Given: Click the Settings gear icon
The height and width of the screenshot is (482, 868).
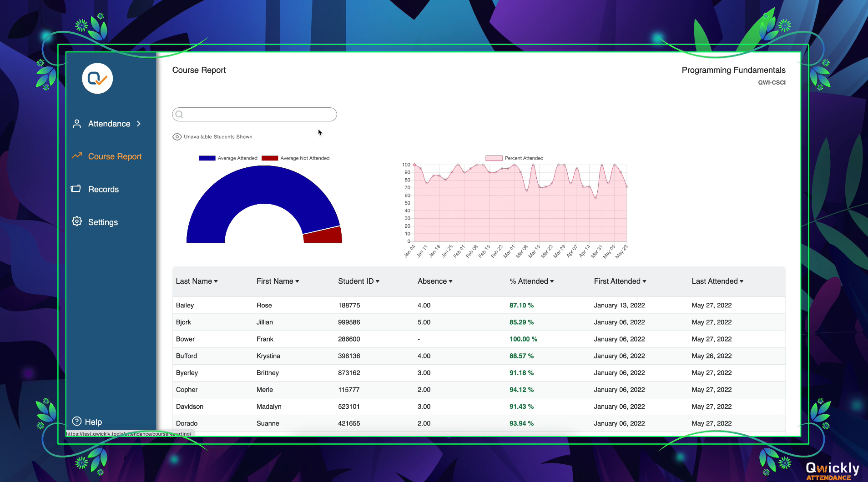Looking at the screenshot, I should pos(77,221).
